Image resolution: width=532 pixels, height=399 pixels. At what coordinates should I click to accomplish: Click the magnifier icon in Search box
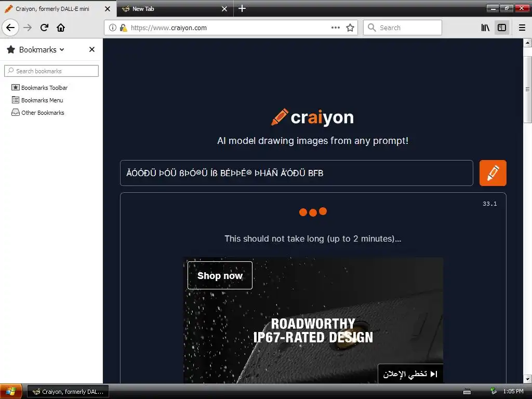tap(372, 28)
